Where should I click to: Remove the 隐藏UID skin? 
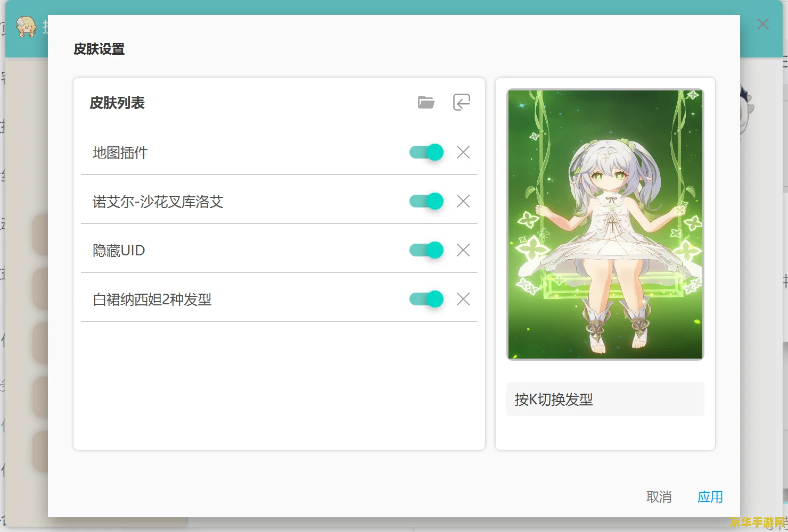(x=463, y=250)
